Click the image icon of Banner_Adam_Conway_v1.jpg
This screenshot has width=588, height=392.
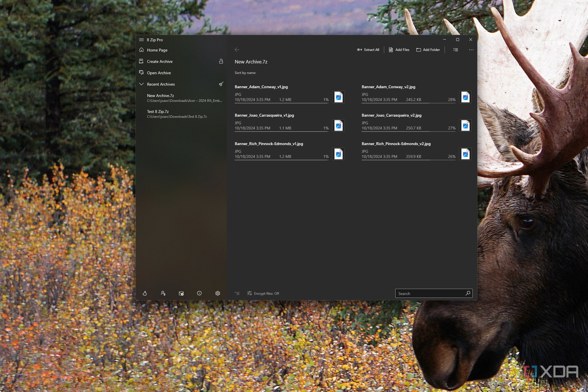(x=338, y=97)
